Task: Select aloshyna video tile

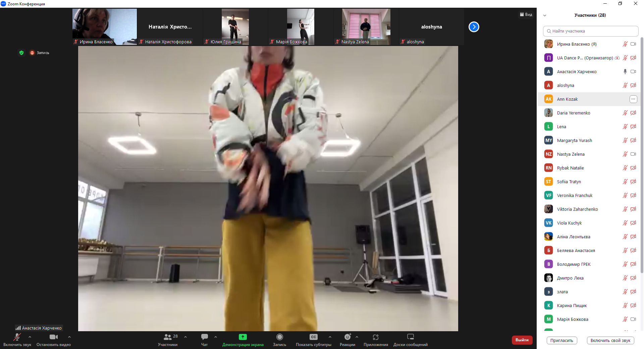Action: 432,27
